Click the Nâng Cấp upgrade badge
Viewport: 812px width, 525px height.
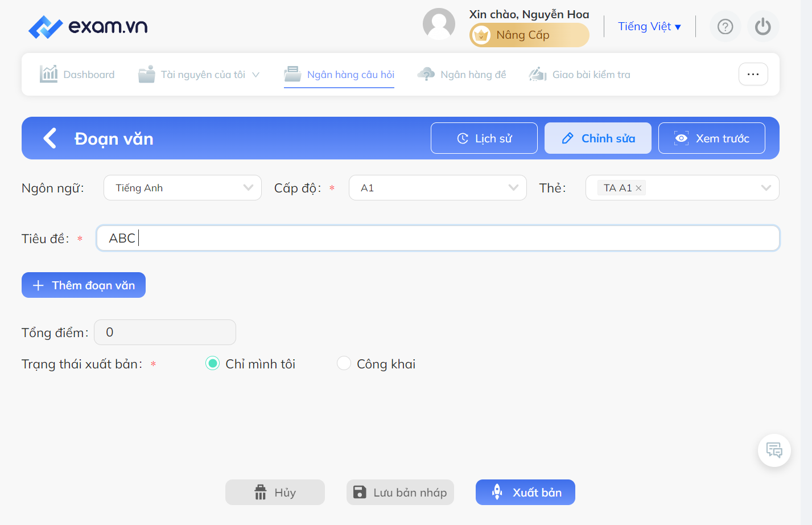pyautogui.click(x=529, y=35)
